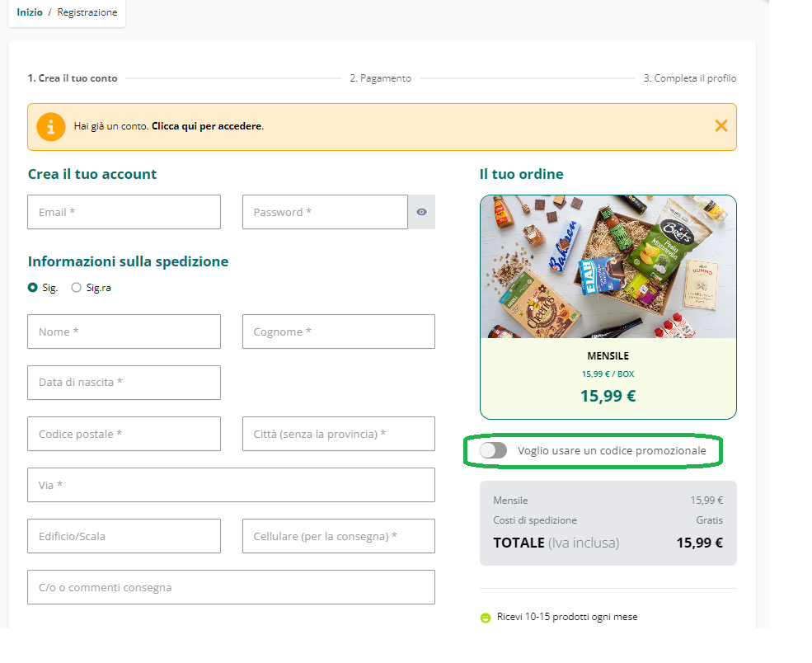Focus the Codice postale field

(x=124, y=434)
